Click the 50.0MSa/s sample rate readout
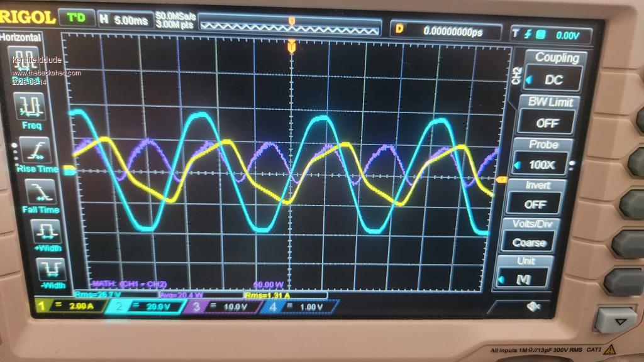Image resolution: width=644 pixels, height=362 pixels. click(x=175, y=16)
